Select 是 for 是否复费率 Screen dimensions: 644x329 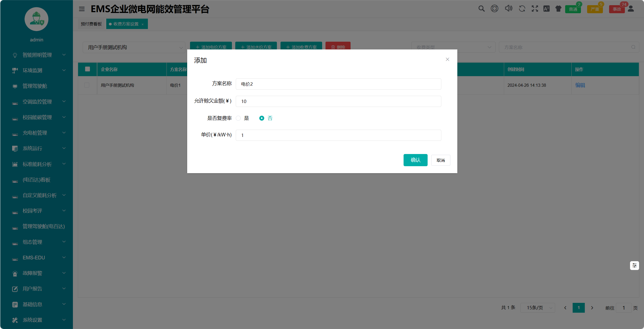point(238,118)
